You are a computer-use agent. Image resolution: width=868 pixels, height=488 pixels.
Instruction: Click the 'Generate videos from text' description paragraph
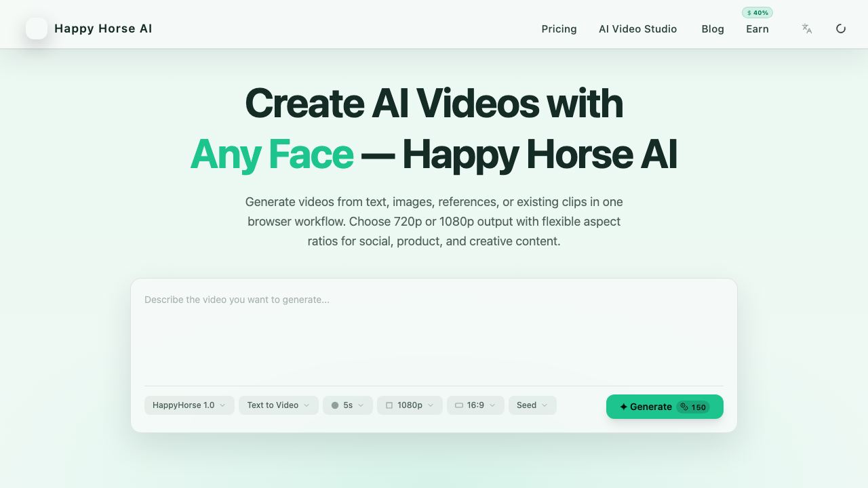(434, 222)
